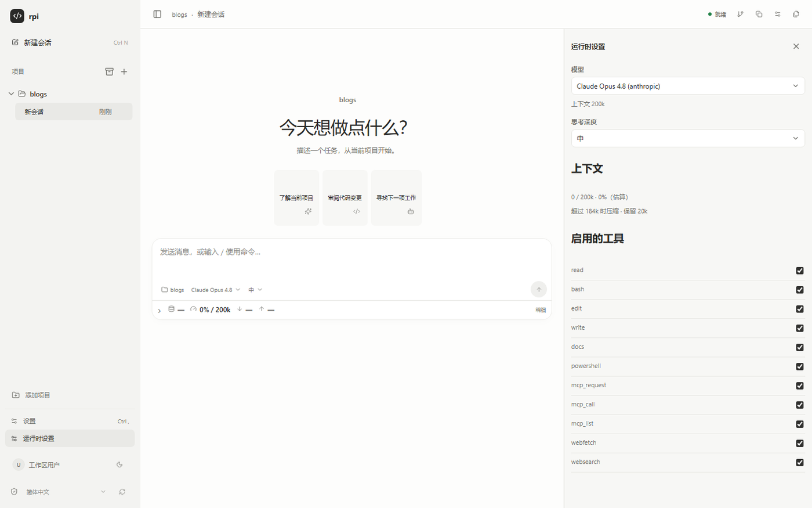This screenshot has width=812, height=508.
Task: Add a project with the plus icon
Action: click(x=124, y=71)
